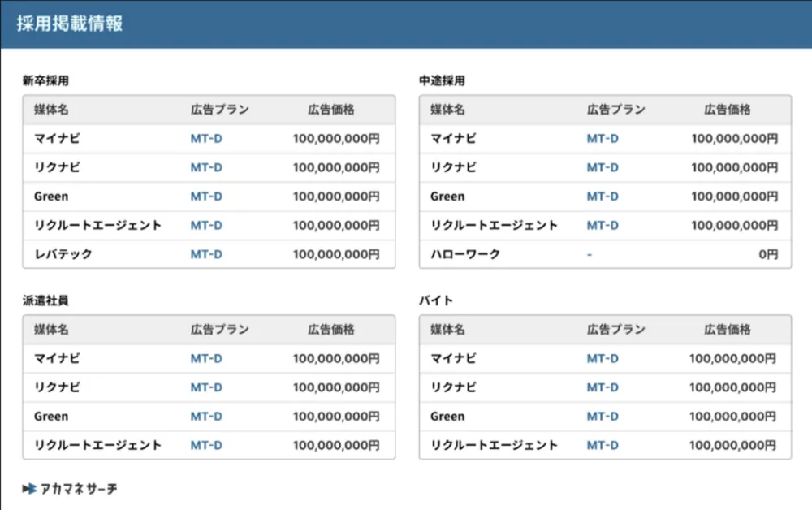The image size is (812, 510).
Task: Select マイナビ name in 新卒採用 table
Action: (x=57, y=139)
